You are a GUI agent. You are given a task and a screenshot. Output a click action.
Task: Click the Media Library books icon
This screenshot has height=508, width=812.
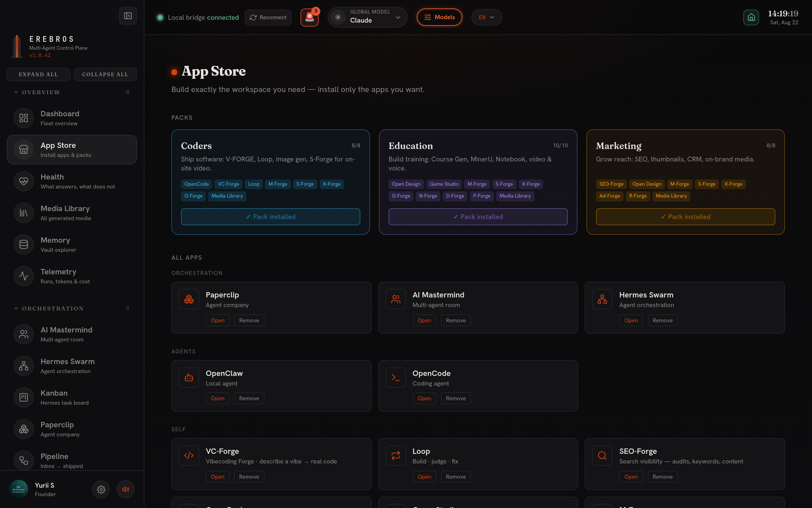click(x=23, y=213)
